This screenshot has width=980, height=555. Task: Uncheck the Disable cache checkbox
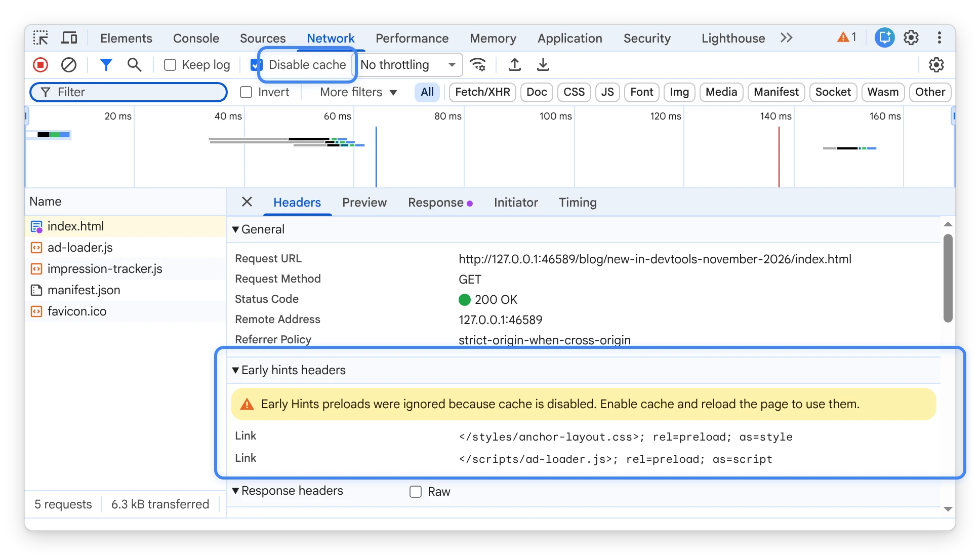[x=256, y=65]
